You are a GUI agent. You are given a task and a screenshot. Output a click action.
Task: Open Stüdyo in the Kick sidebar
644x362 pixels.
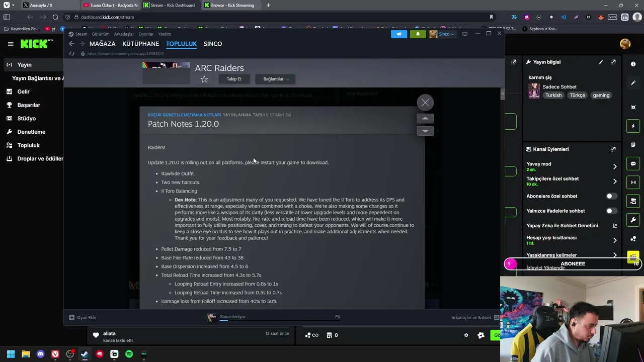[26, 119]
